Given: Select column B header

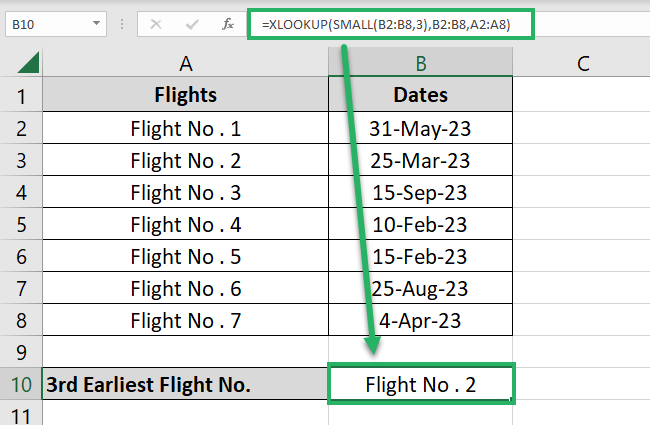Looking at the screenshot, I should click(421, 63).
